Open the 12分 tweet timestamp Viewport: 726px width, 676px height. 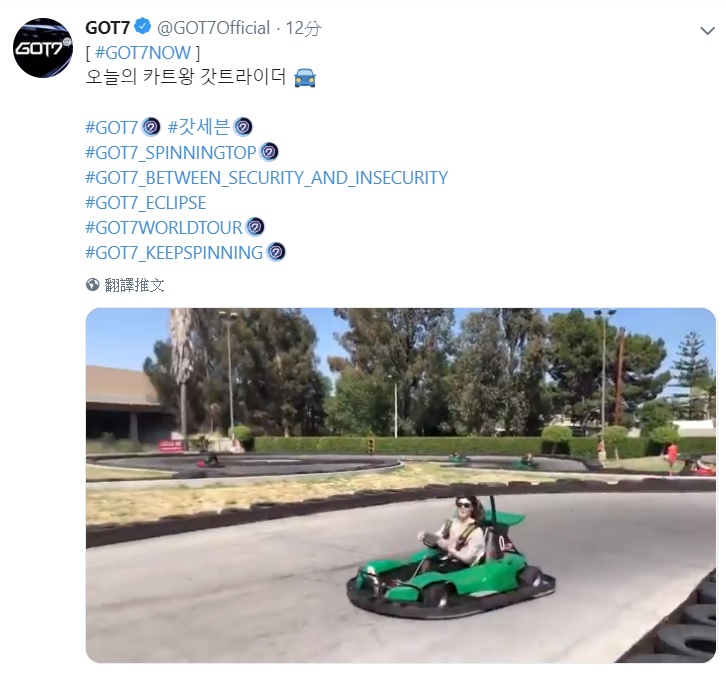(303, 28)
